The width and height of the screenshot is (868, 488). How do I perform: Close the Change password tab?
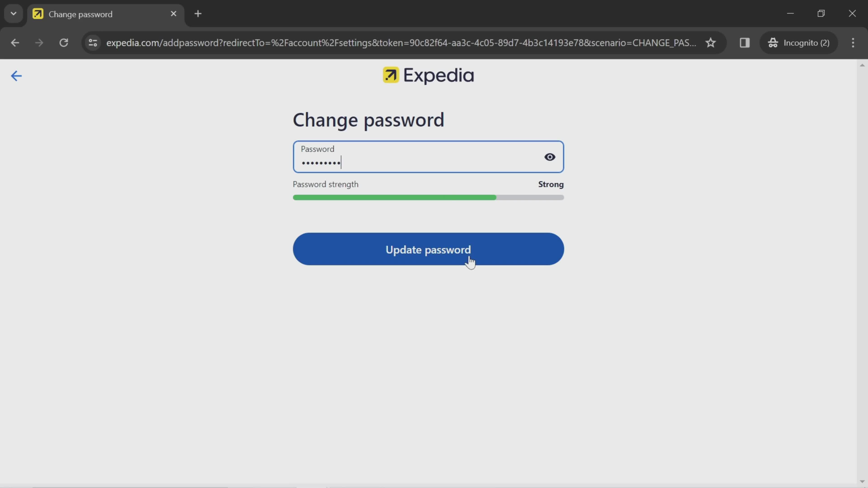tap(174, 14)
